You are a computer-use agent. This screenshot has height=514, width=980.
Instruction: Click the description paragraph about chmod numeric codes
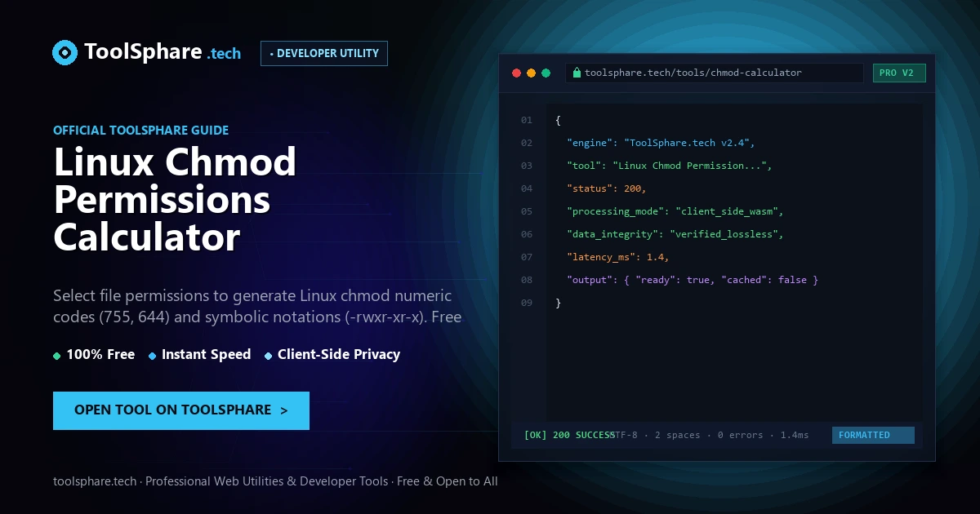(257, 306)
